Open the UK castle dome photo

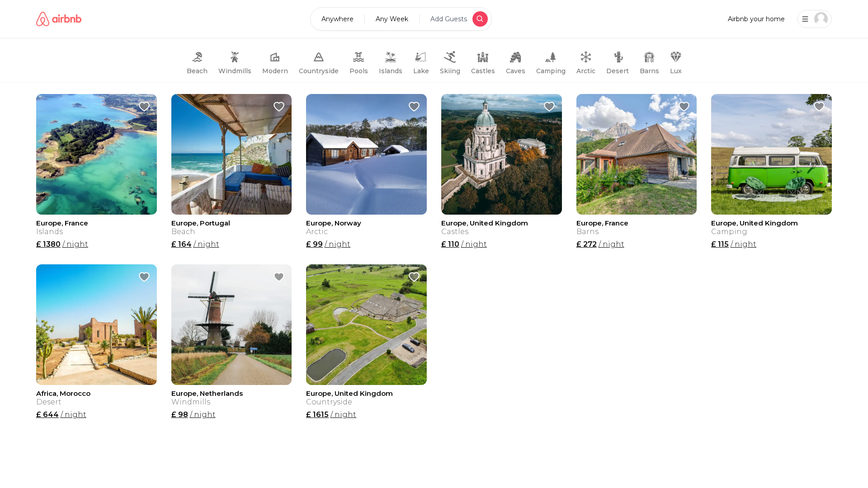pyautogui.click(x=501, y=154)
